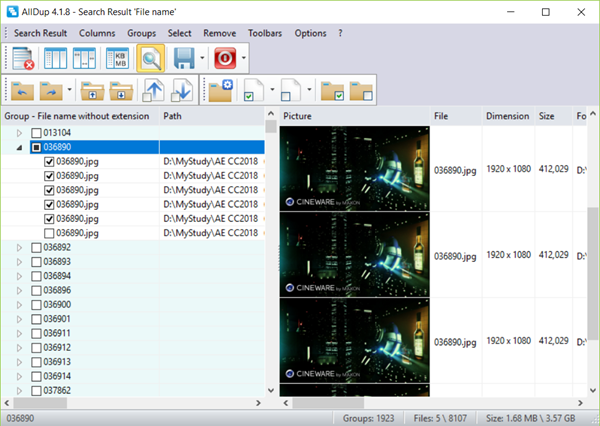Check the last unchecked 036890.jpg file
This screenshot has width=600, height=426.
pos(49,233)
